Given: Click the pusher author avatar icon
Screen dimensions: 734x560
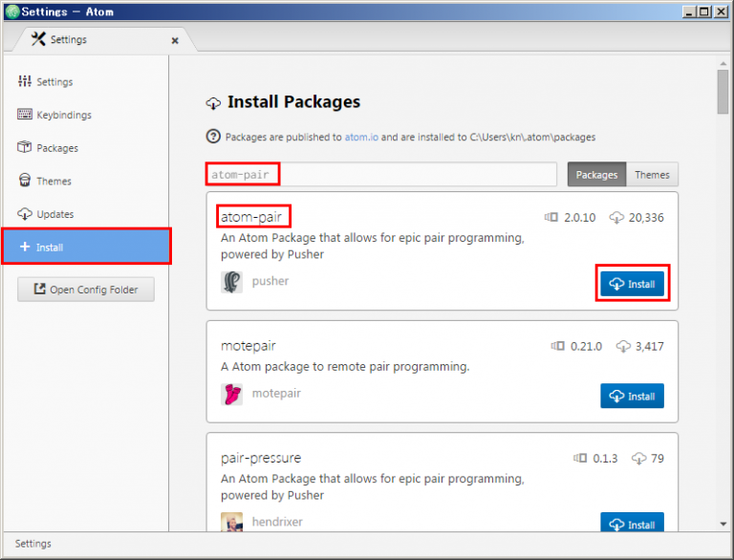Looking at the screenshot, I should point(231,282).
